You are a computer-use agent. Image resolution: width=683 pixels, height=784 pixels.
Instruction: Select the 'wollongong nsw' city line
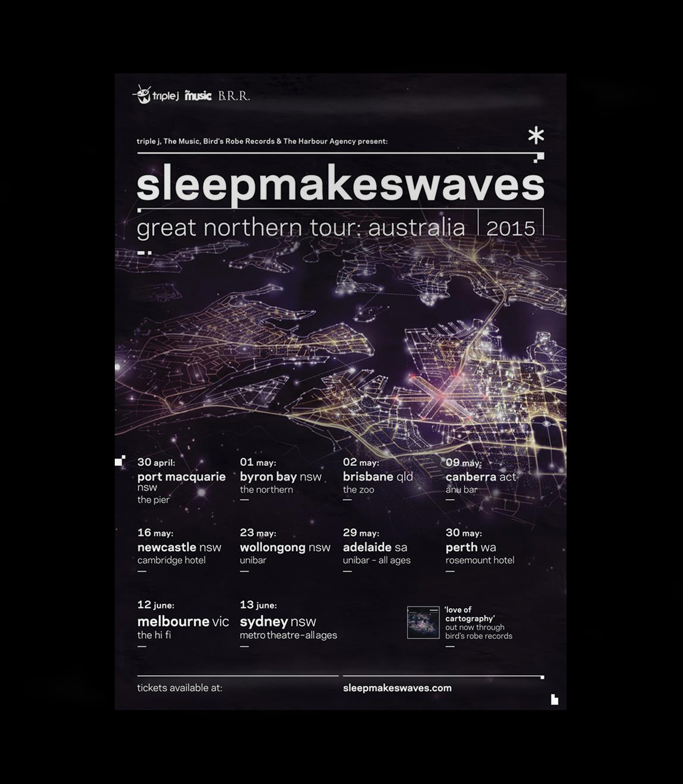286,548
